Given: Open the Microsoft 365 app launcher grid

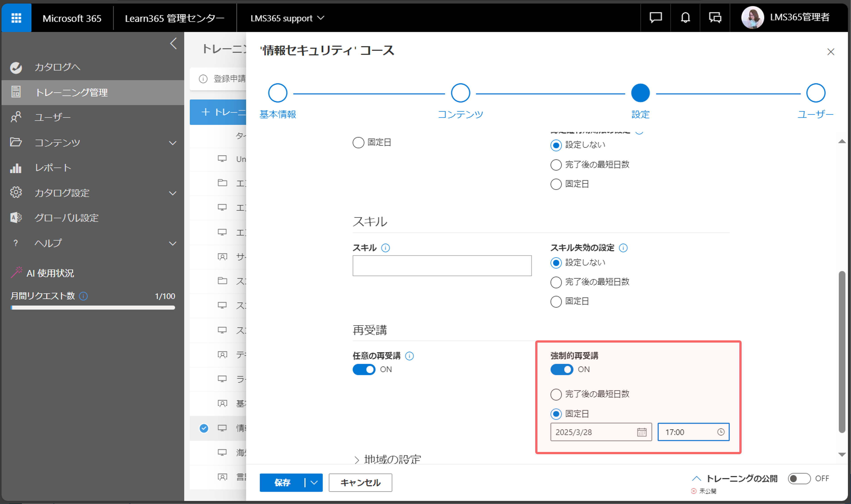Looking at the screenshot, I should pyautogui.click(x=16, y=18).
